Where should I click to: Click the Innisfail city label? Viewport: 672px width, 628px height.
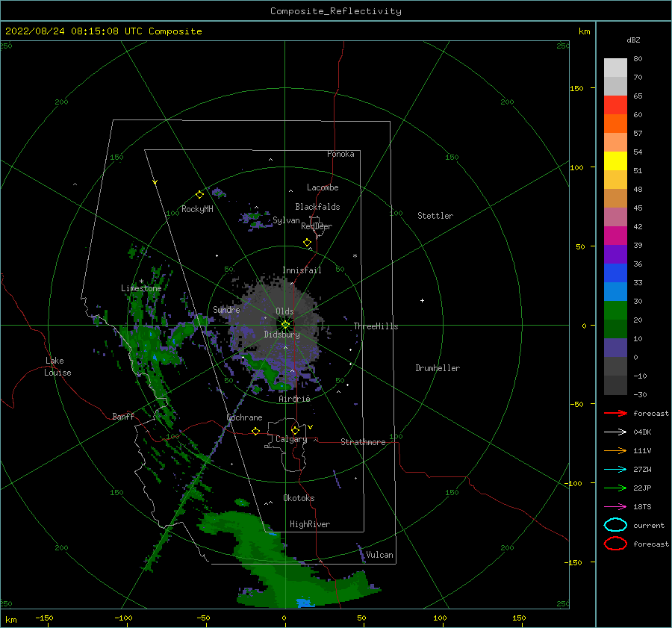[x=302, y=270]
